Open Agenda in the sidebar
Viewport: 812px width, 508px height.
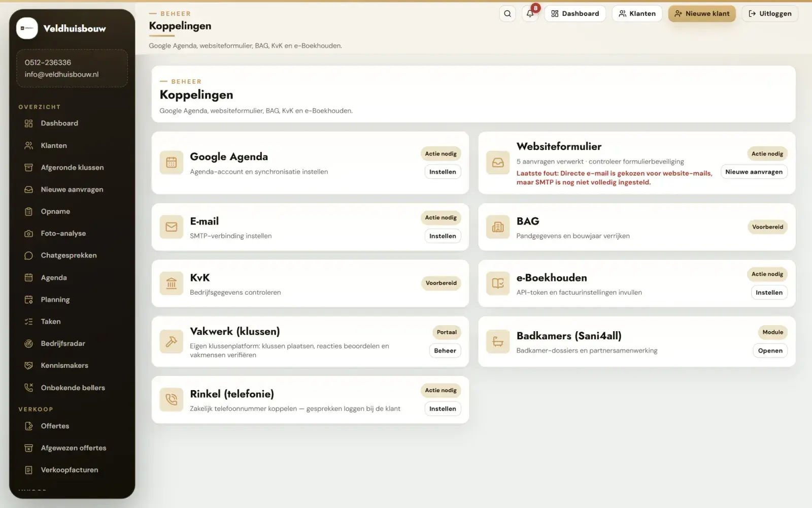72,278
